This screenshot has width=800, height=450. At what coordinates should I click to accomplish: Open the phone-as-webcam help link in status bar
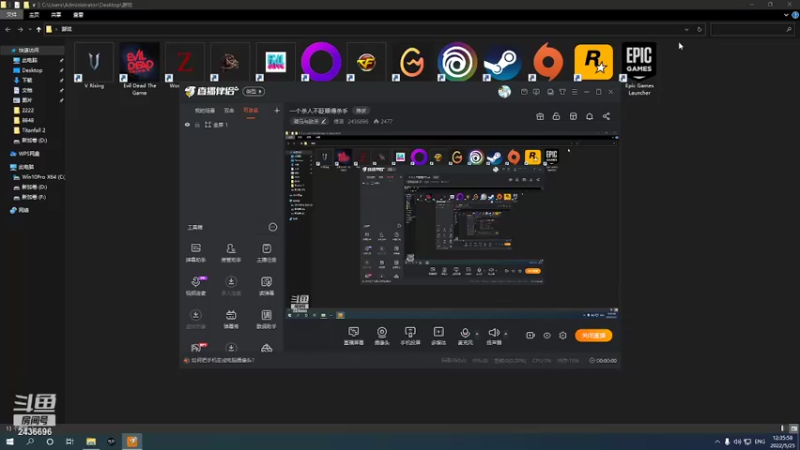coord(222,360)
